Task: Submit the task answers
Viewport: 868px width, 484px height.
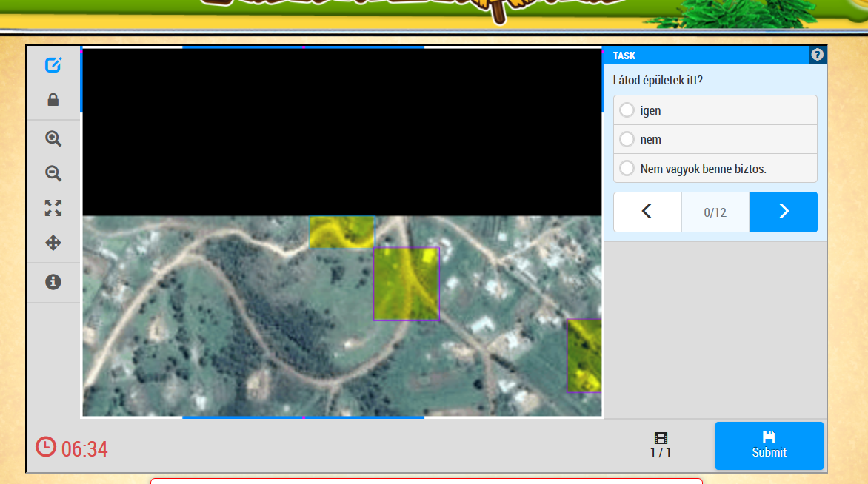Action: (x=769, y=446)
